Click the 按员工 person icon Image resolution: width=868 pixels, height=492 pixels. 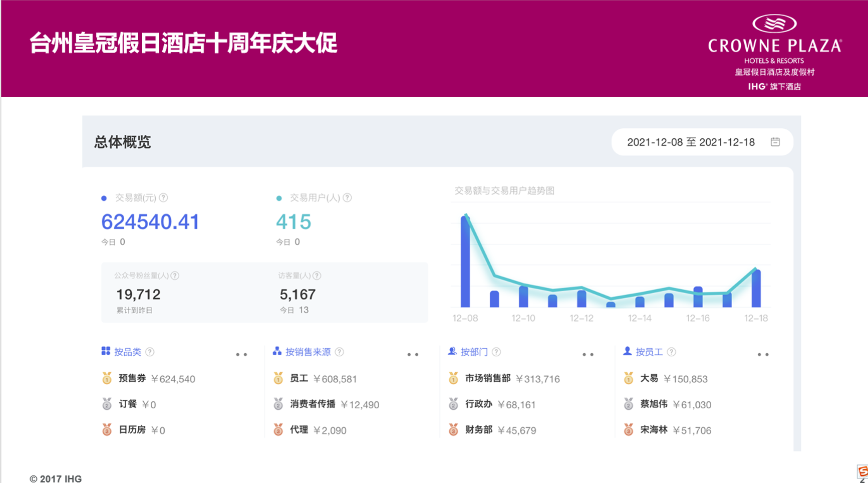point(627,351)
